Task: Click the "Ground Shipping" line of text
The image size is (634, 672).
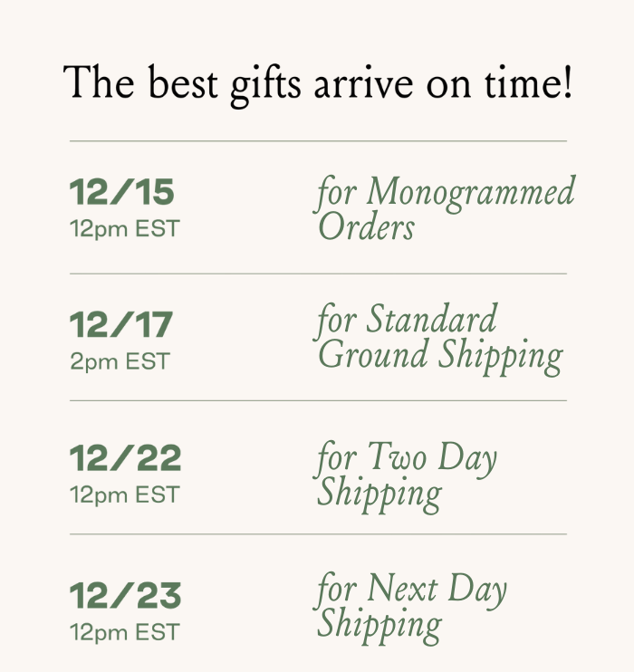Action: pos(439,355)
